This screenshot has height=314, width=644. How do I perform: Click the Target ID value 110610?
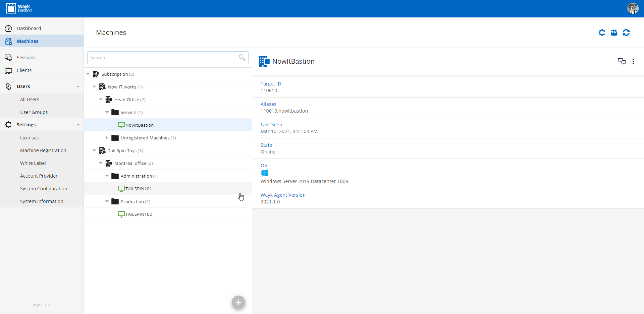[269, 90]
